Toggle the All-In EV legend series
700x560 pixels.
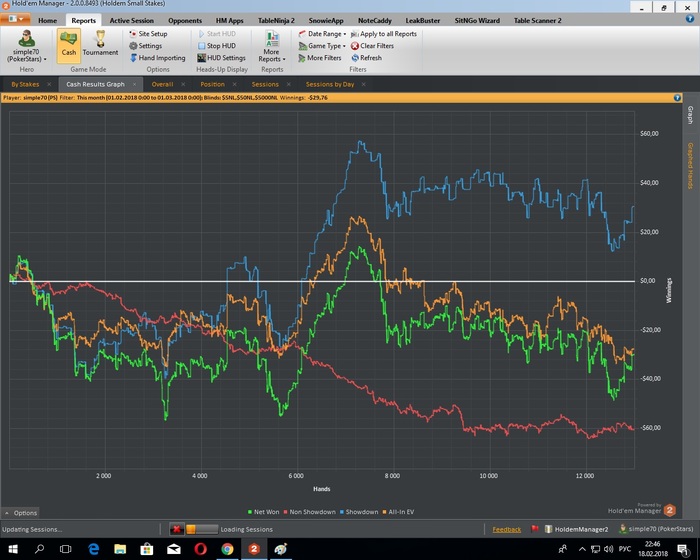click(398, 512)
